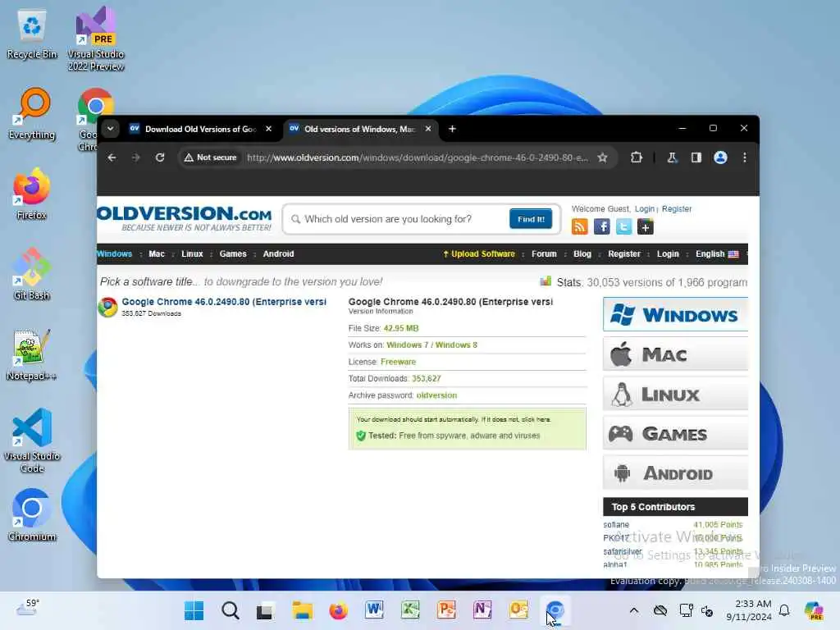Open PowerPoint from taskbar
840x630 pixels.
pyautogui.click(x=446, y=610)
